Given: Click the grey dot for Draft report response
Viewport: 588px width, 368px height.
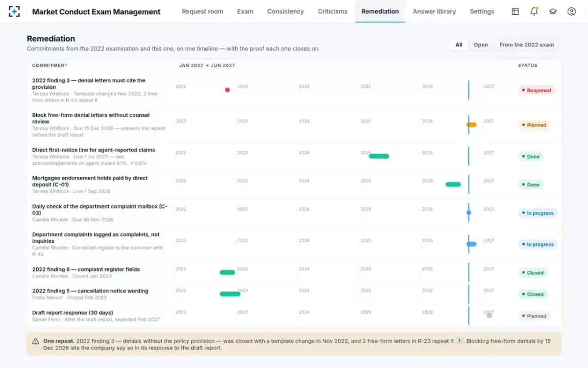Looking at the screenshot, I should coord(489,315).
